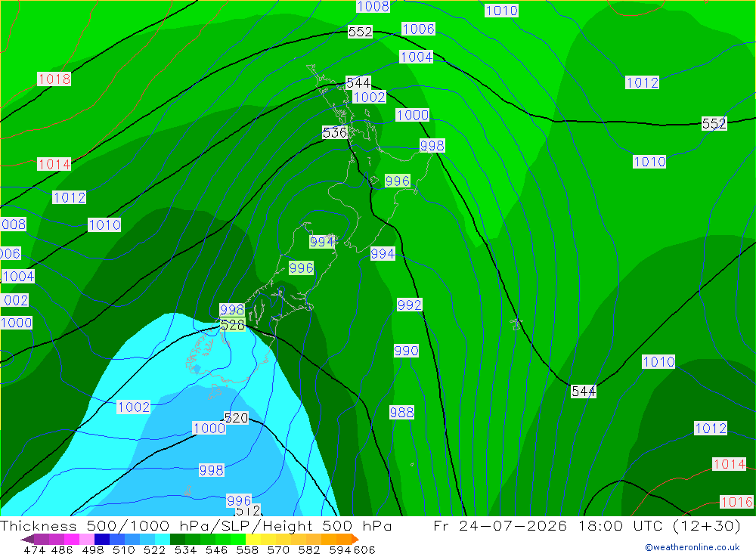Click the 570 legend scale value
The height and width of the screenshot is (554, 756).
point(278,549)
